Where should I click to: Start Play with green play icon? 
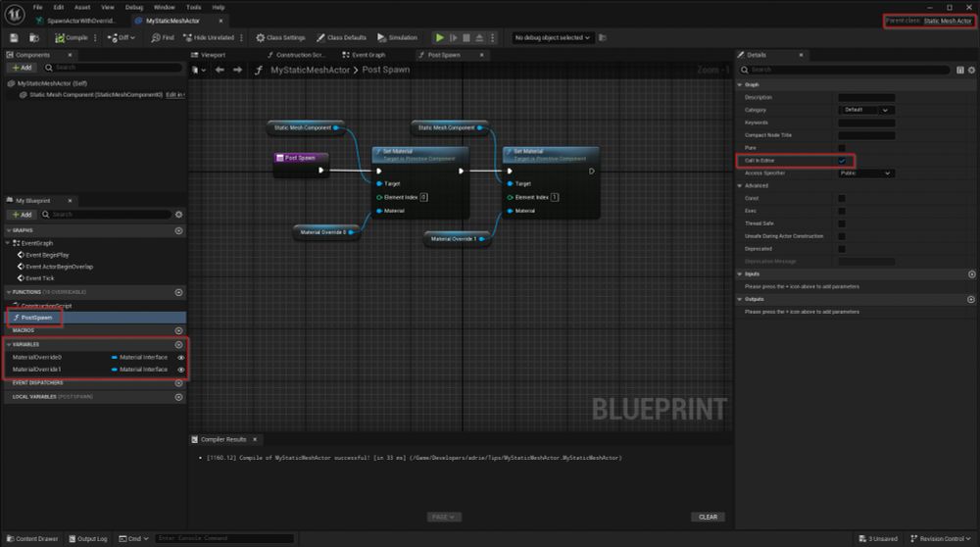[439, 38]
